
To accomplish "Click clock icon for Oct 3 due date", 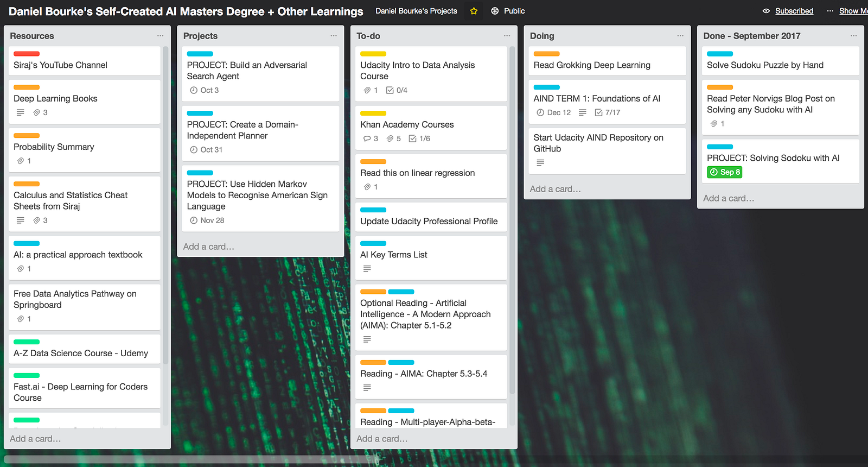I will coord(194,90).
